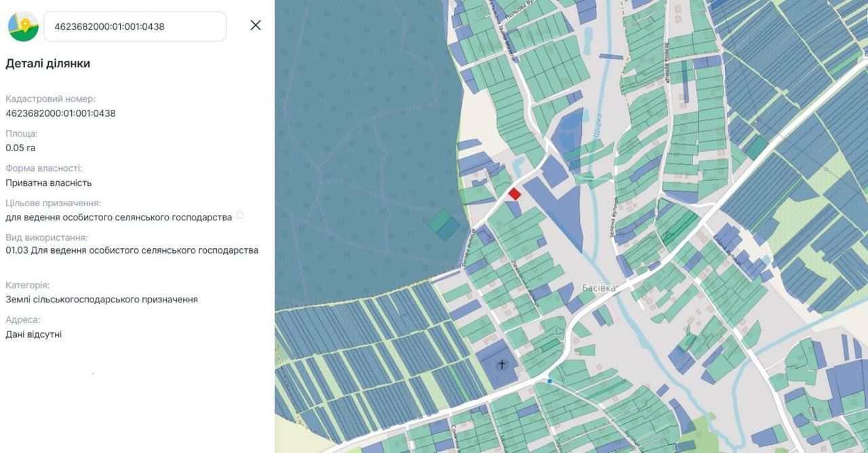Copy the purpose text via copy icon
Viewport: 868px width, 453px height.
click(x=239, y=216)
